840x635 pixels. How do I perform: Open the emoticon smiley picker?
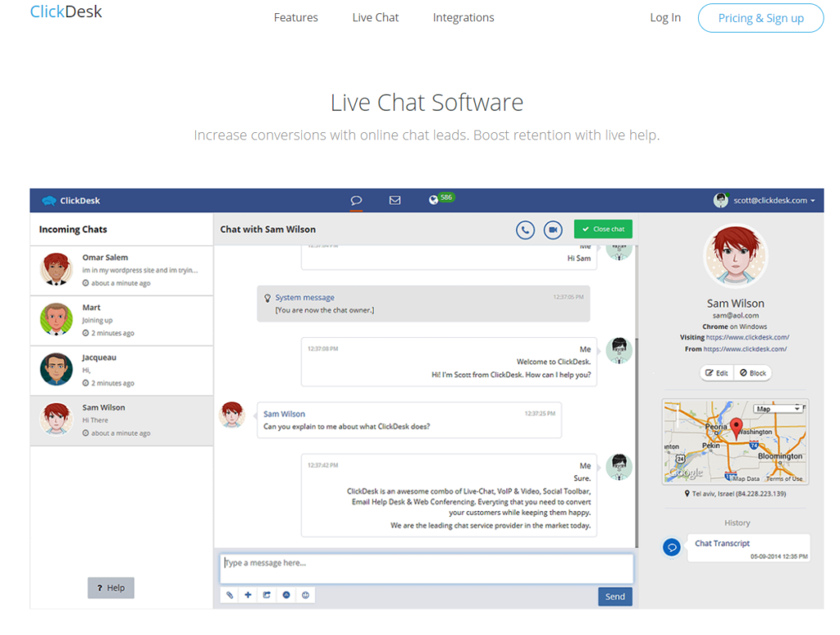coord(305,595)
